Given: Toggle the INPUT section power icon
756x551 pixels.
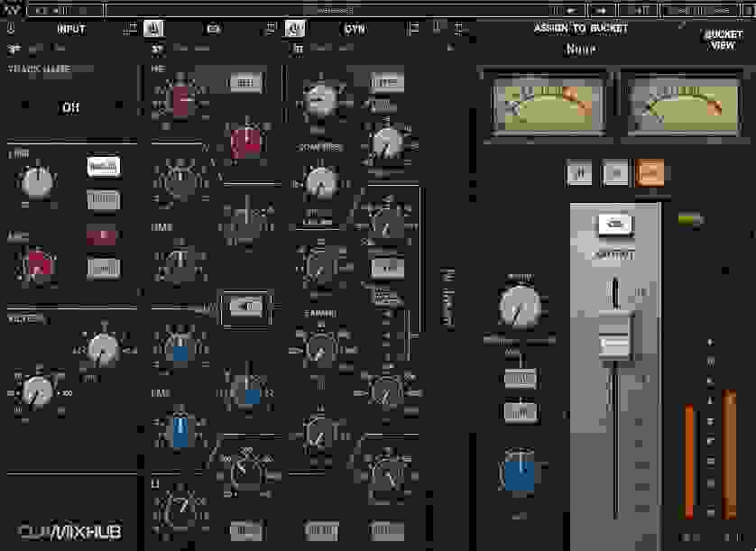Looking at the screenshot, I should [x=11, y=28].
